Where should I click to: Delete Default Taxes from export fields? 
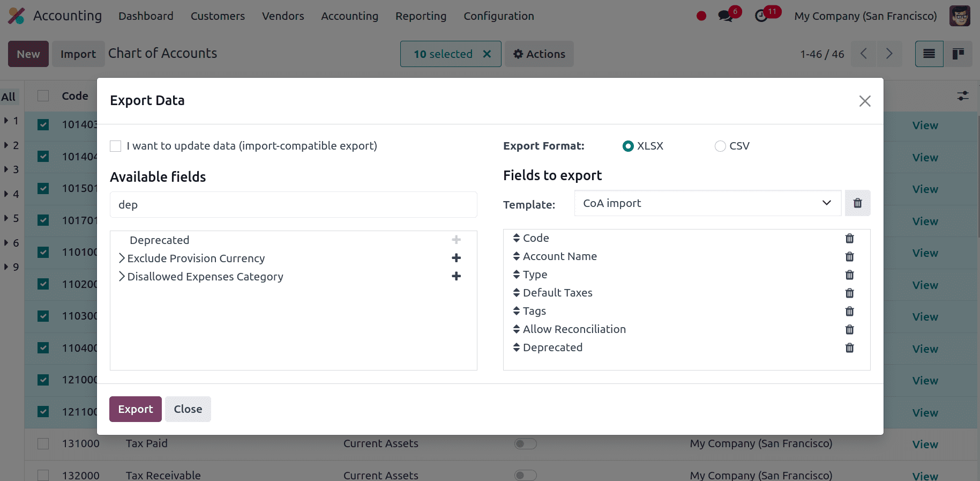click(849, 293)
